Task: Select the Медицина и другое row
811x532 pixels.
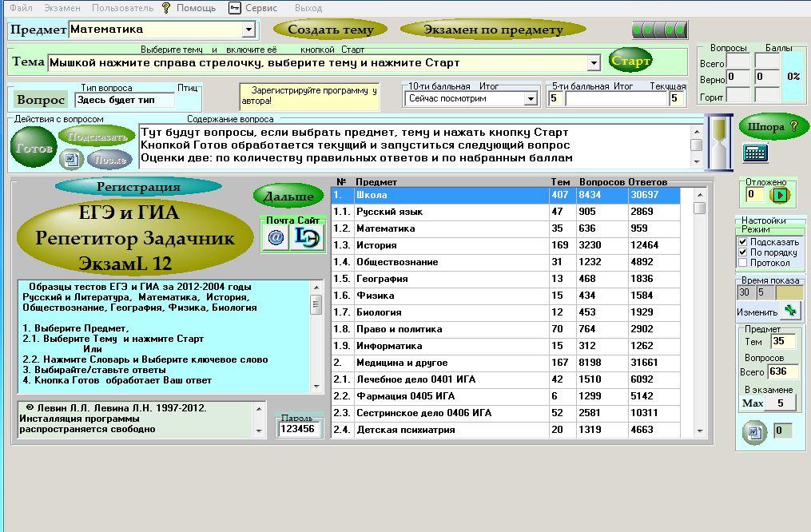Action: pyautogui.click(x=505, y=363)
